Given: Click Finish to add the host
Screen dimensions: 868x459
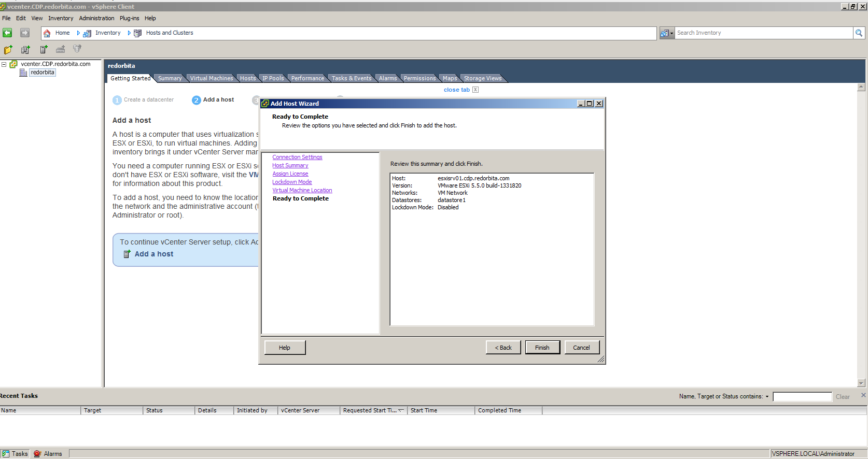Looking at the screenshot, I should point(542,348).
